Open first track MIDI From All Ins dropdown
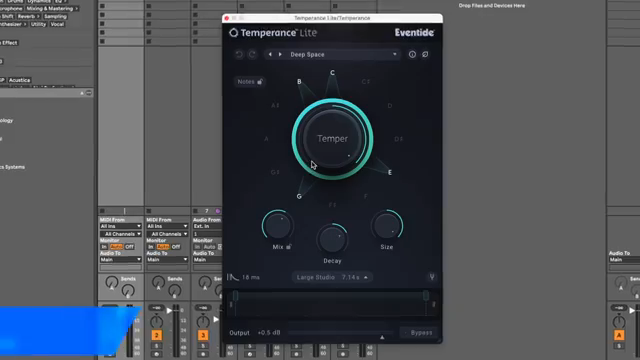 point(120,226)
